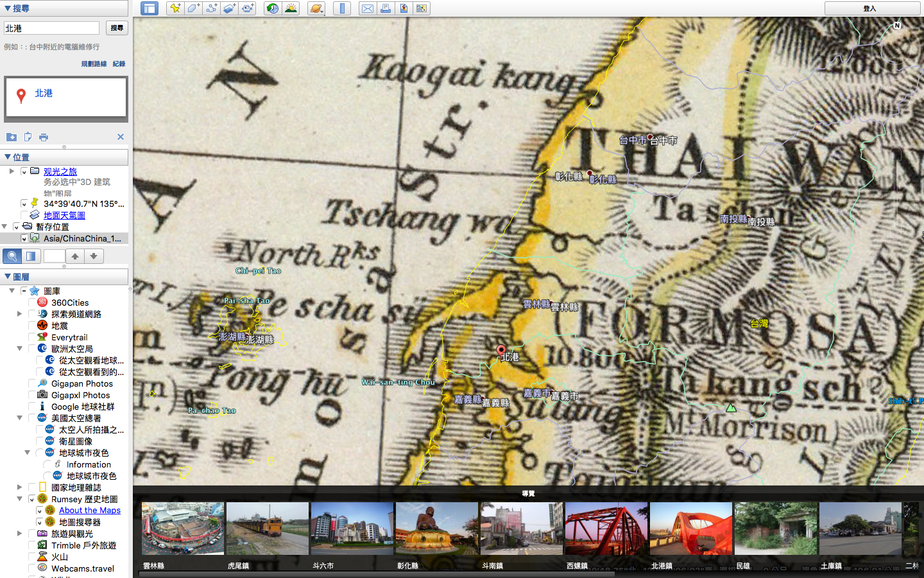924x578 pixels.
Task: Add a polygon from the toolbar
Action: [193, 8]
